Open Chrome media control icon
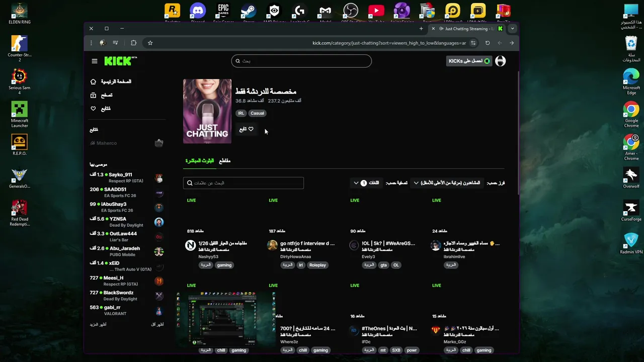This screenshot has height=362, width=644. click(116, 43)
